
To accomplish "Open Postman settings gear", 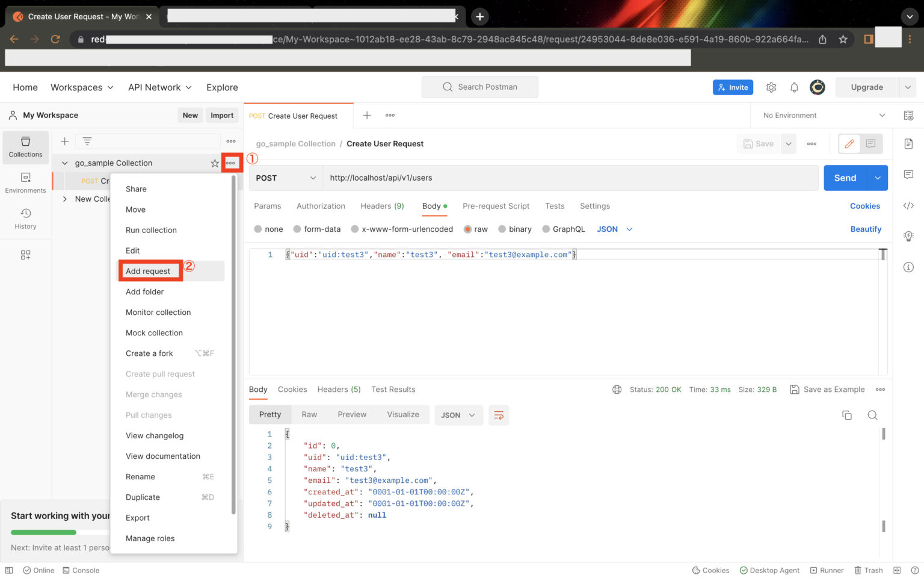I will click(771, 87).
